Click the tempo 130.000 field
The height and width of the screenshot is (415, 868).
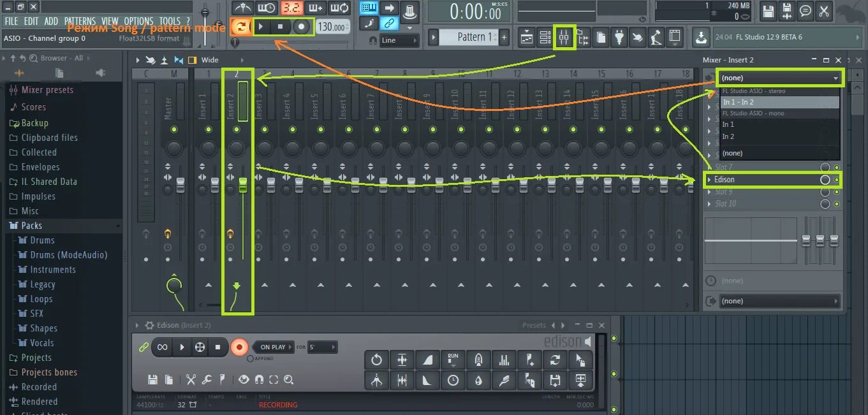click(x=332, y=27)
